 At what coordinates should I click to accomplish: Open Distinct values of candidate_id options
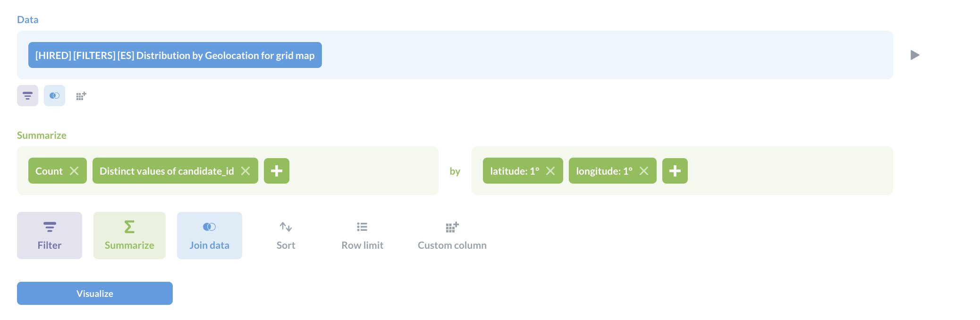point(167,171)
